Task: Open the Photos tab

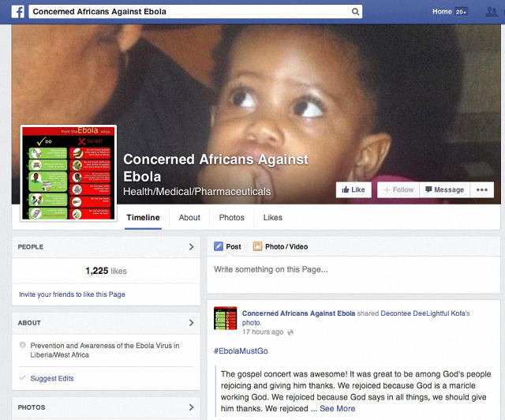Action: point(231,218)
